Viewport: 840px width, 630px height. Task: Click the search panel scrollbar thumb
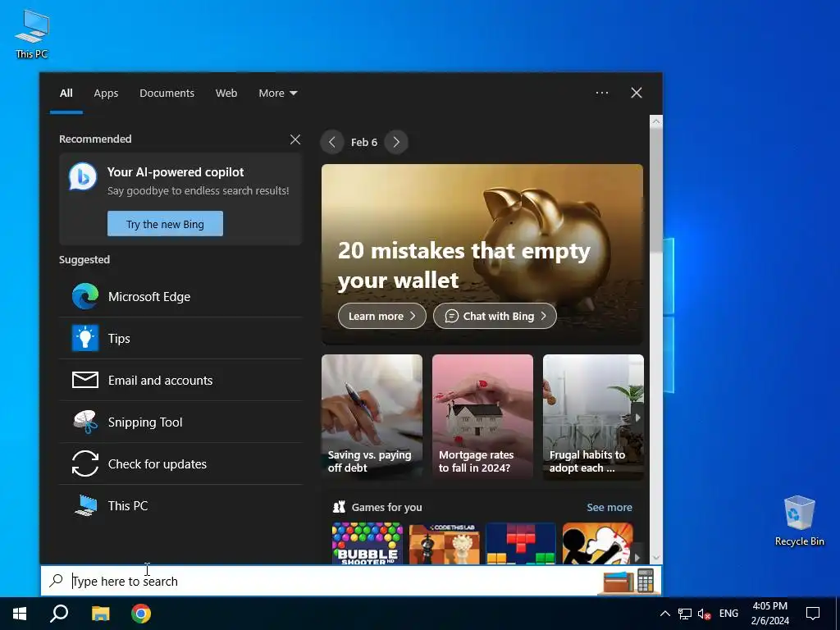(x=655, y=190)
